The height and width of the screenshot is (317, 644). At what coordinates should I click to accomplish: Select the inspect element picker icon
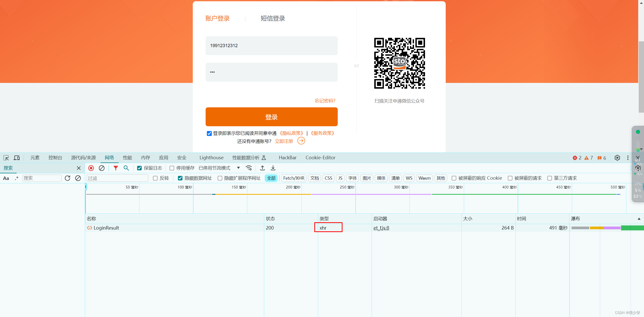tap(6, 158)
